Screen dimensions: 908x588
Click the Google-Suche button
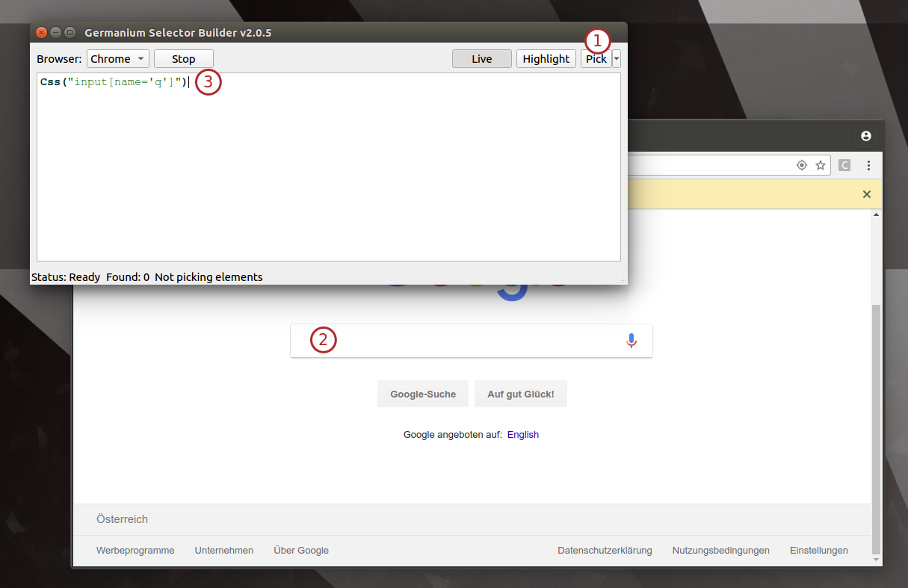pyautogui.click(x=423, y=394)
